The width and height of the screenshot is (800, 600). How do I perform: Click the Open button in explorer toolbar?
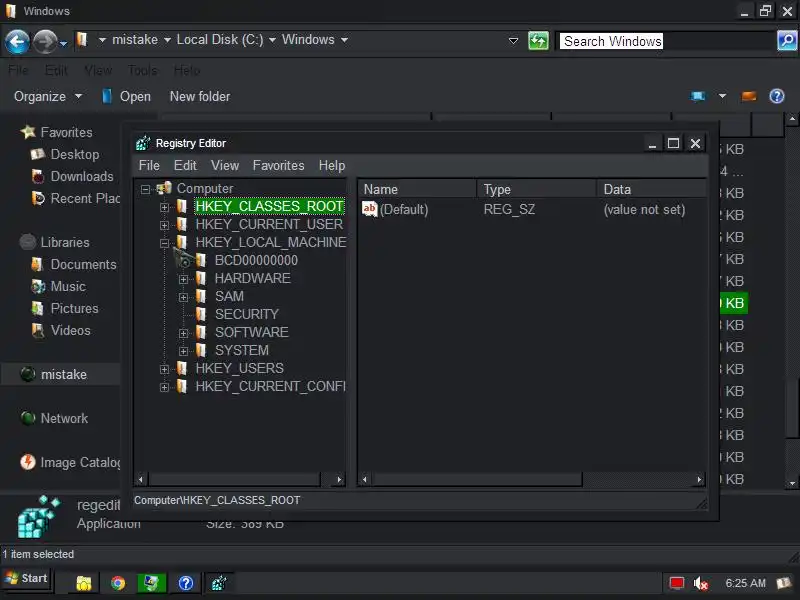(126, 96)
